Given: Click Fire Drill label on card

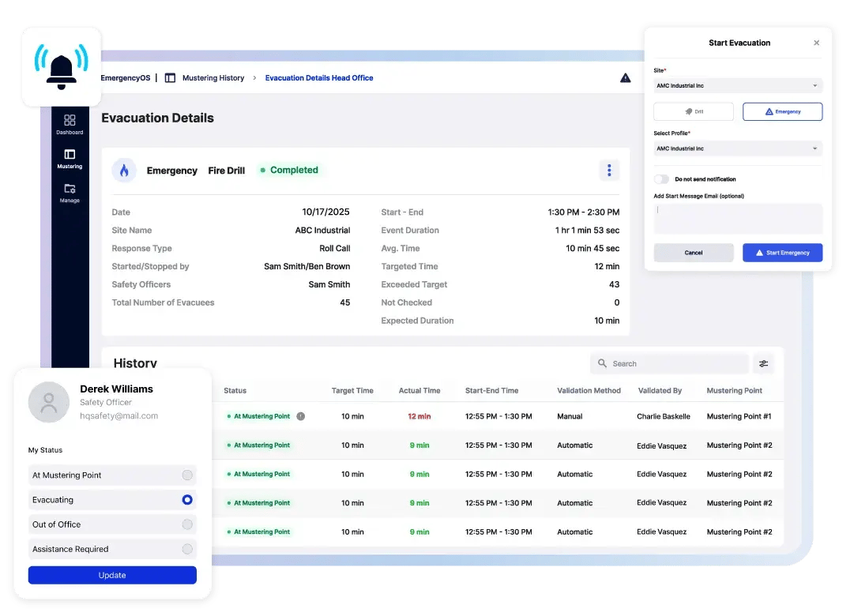Looking at the screenshot, I should click(x=227, y=171).
